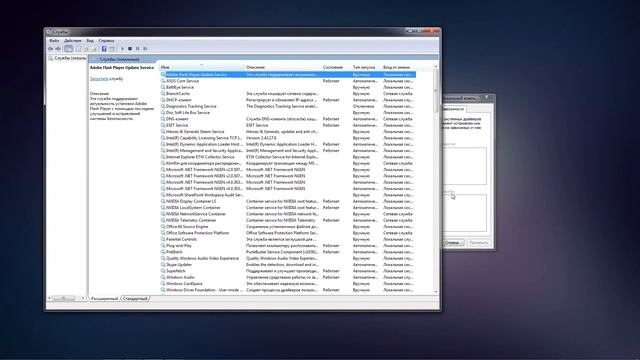This screenshot has width=640, height=360.
Task: Select Adobe Flash Player Update Service row icon
Action: pos(163,75)
